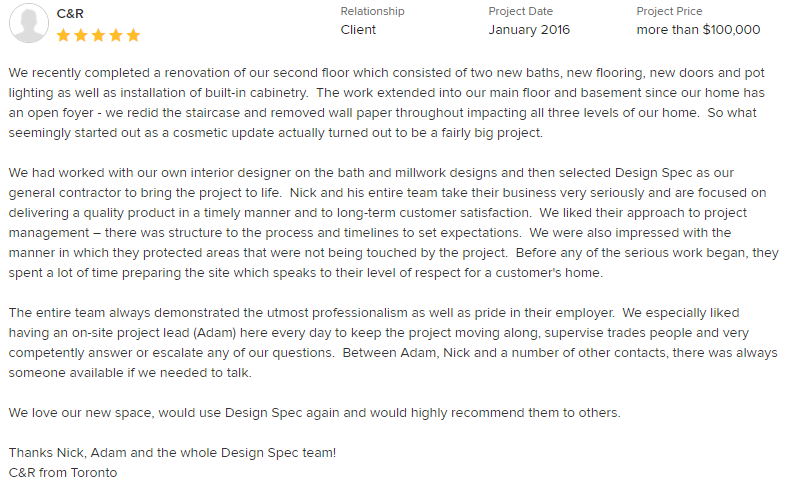Select the Client relationship value
Viewport: 802px width, 482px height.
click(358, 30)
